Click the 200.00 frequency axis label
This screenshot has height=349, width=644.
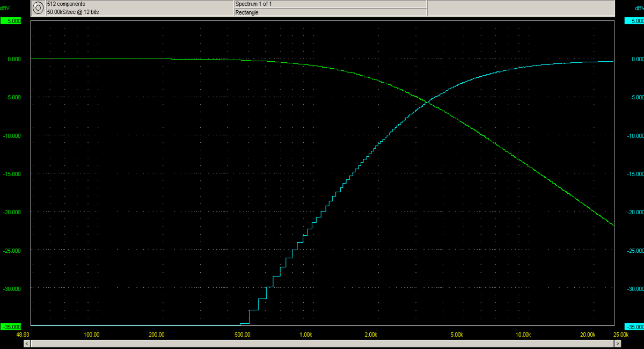[x=157, y=334]
